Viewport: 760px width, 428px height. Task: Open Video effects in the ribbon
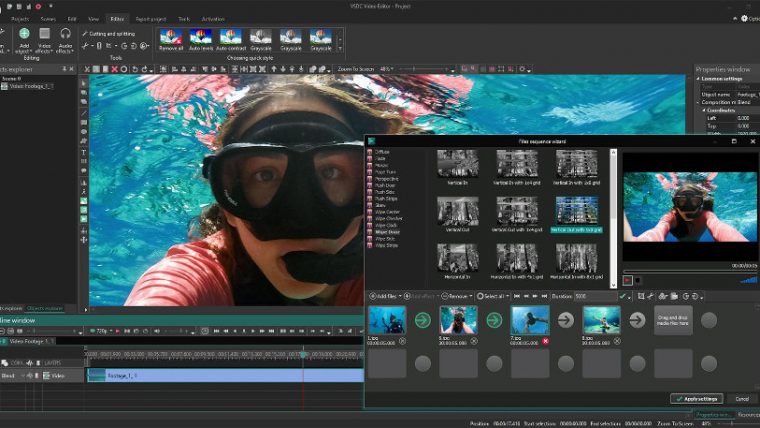point(45,40)
